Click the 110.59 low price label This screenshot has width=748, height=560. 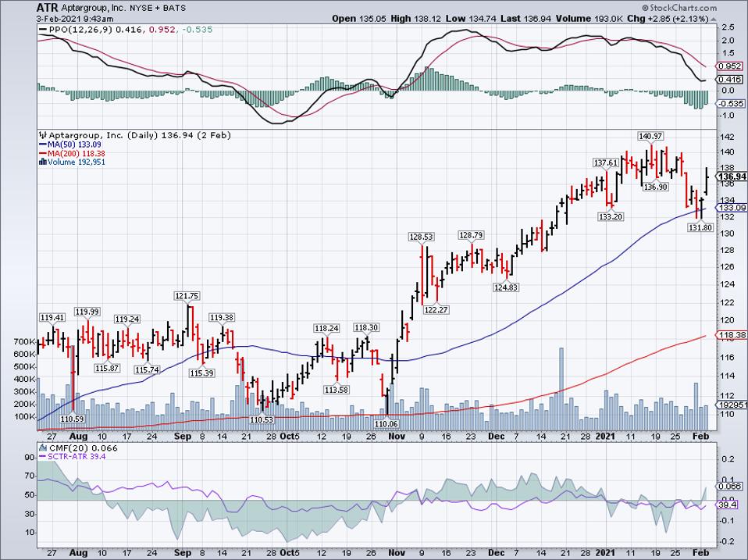coord(72,419)
